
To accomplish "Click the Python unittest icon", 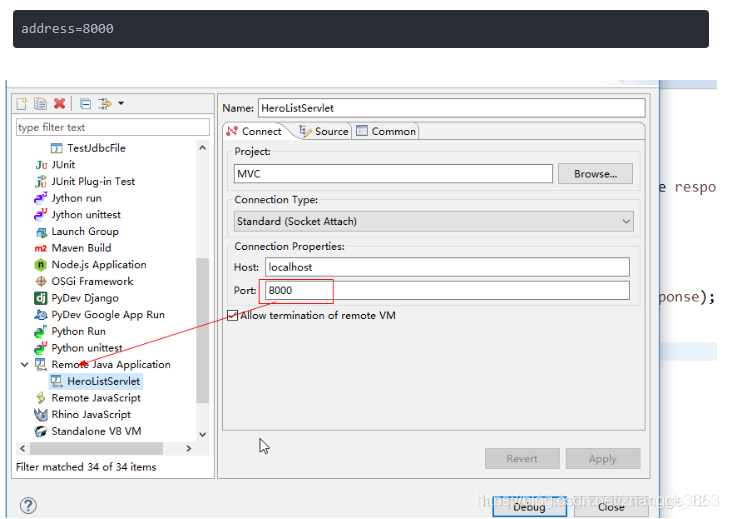I will click(40, 348).
